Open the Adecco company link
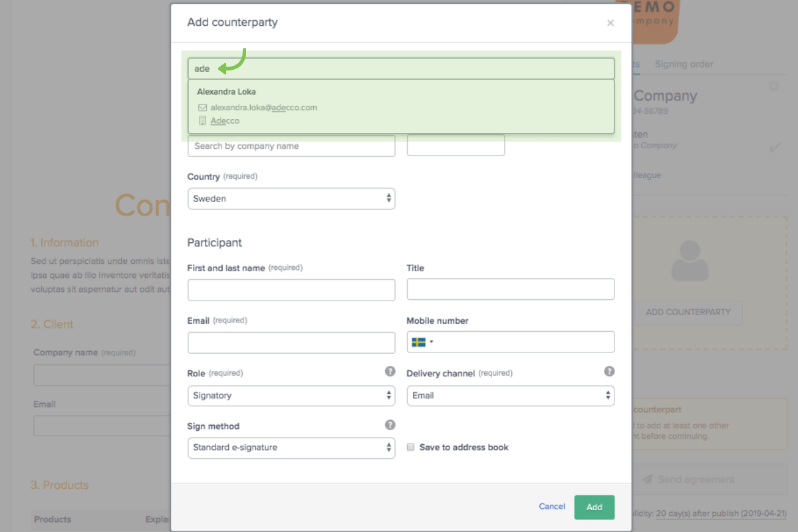Image resolution: width=798 pixels, height=532 pixels. point(225,121)
